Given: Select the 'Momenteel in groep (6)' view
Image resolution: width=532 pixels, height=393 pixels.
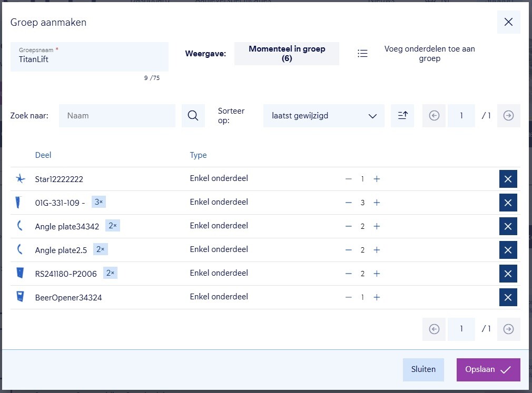Looking at the screenshot, I should click(287, 54).
